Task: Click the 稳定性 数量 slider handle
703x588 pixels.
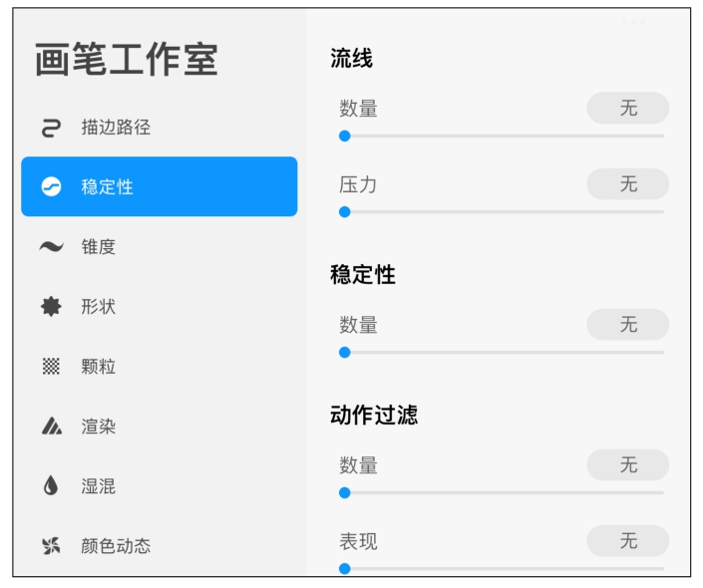Action: pos(344,352)
